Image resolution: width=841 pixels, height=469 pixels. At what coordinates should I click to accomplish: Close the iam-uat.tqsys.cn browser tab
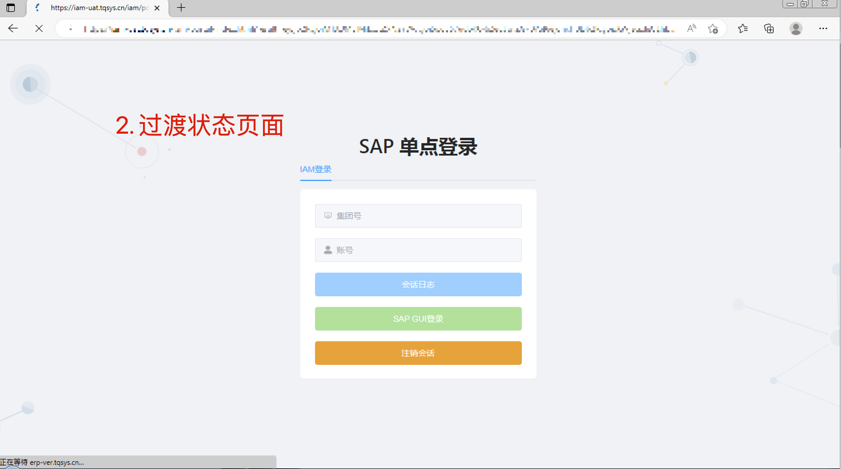(x=157, y=8)
